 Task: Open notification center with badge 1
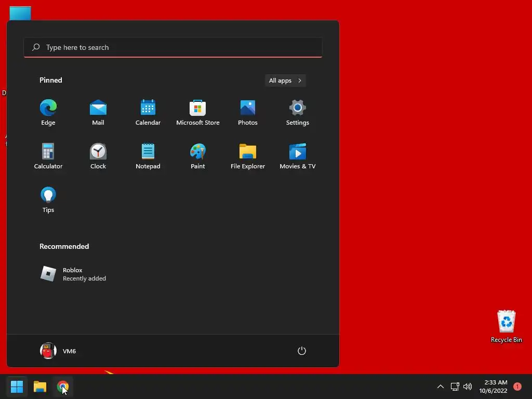(517, 387)
